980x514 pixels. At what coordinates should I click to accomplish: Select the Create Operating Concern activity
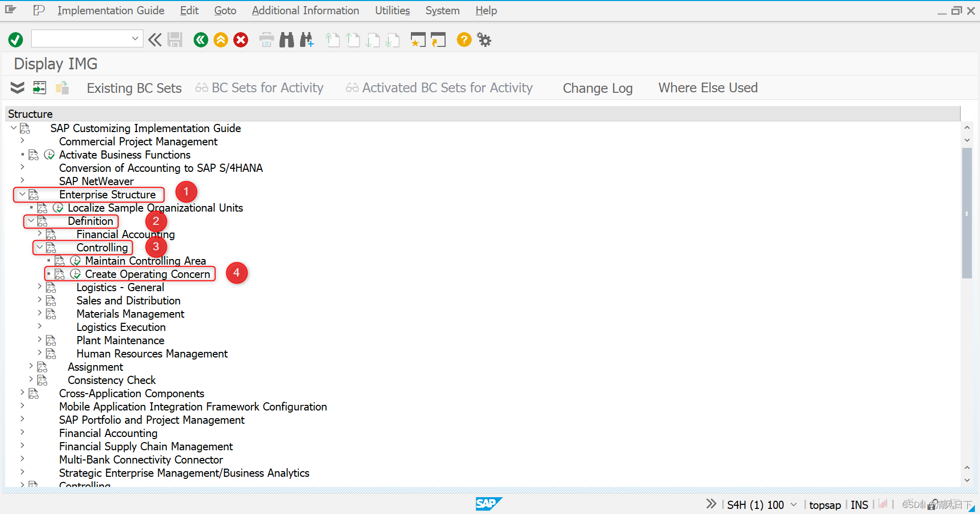(x=148, y=274)
